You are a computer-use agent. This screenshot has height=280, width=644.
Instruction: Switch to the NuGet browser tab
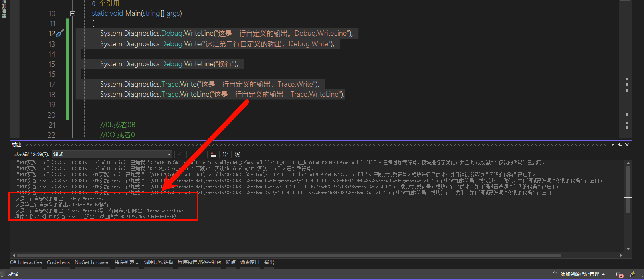coord(92,262)
